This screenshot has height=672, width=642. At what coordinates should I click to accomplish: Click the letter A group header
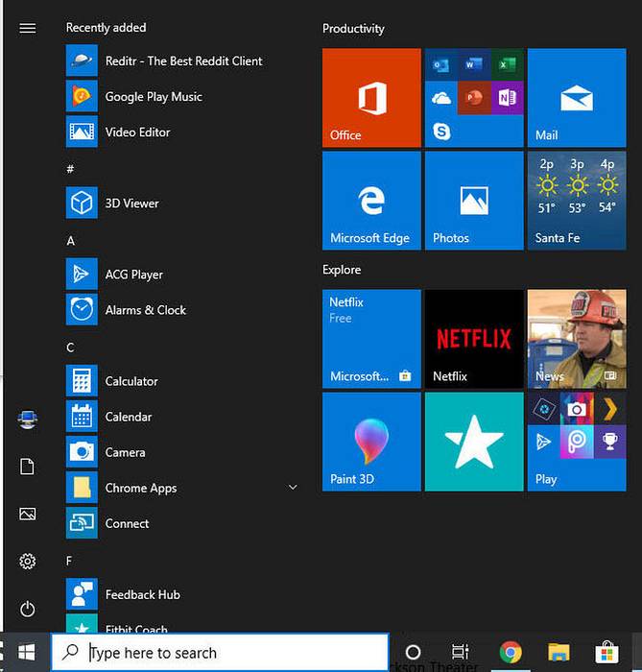[x=71, y=241]
